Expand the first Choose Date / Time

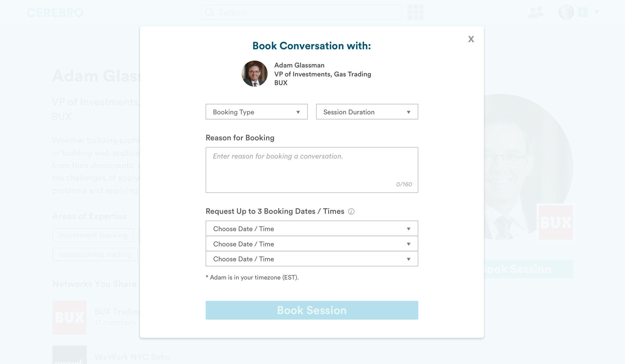(311, 229)
